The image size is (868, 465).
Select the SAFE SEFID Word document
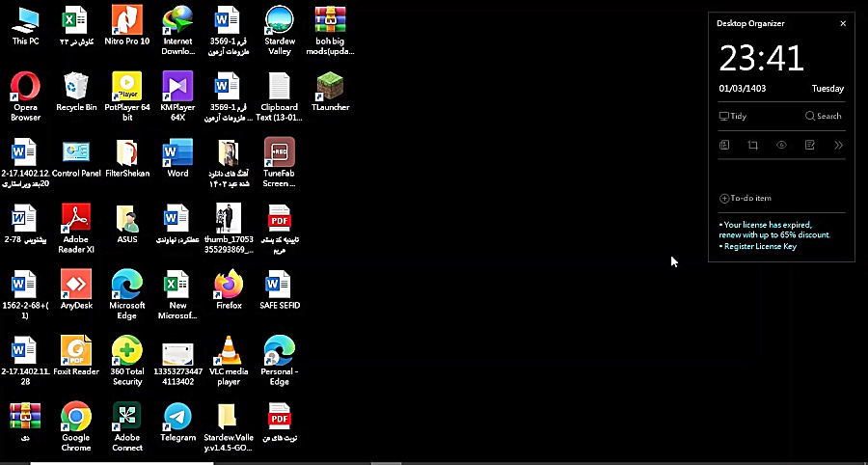[x=280, y=289]
